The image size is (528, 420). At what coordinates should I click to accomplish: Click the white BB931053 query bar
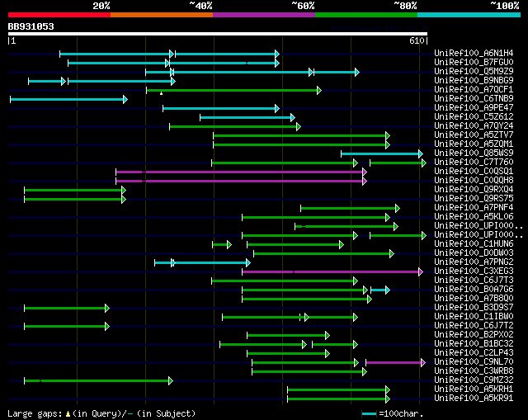218,34
